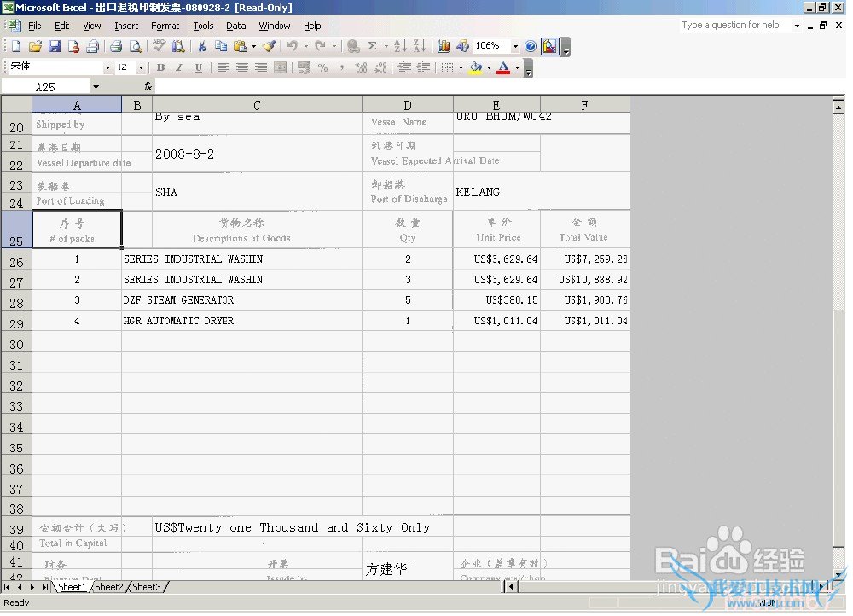853x616 pixels.
Task: Sort ascending A to Z
Action: (x=400, y=46)
